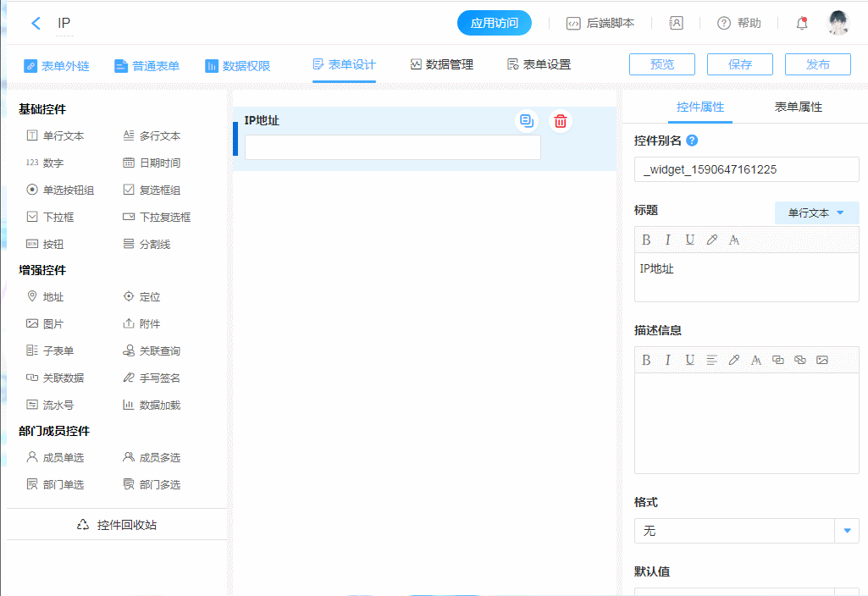Image resolution: width=868 pixels, height=596 pixels.
Task: Open the notification bell
Action: point(802,24)
